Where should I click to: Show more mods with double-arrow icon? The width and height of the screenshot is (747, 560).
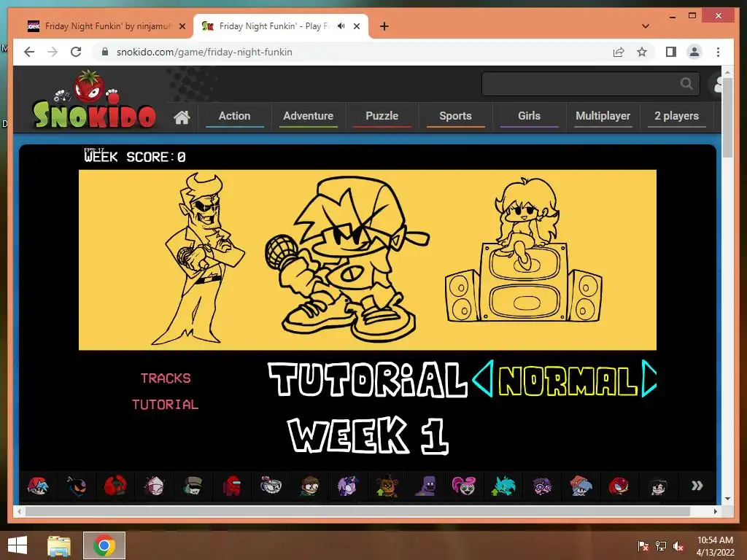tap(697, 486)
